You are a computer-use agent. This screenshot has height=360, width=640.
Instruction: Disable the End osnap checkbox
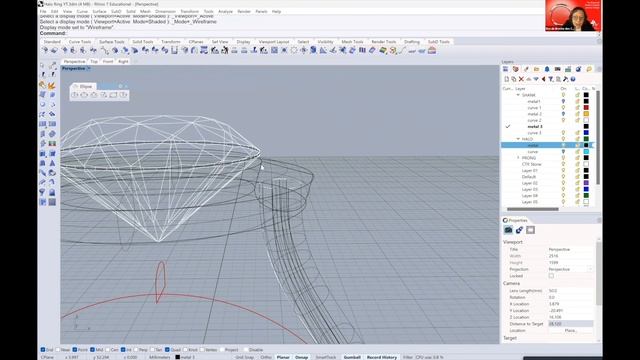(43, 350)
